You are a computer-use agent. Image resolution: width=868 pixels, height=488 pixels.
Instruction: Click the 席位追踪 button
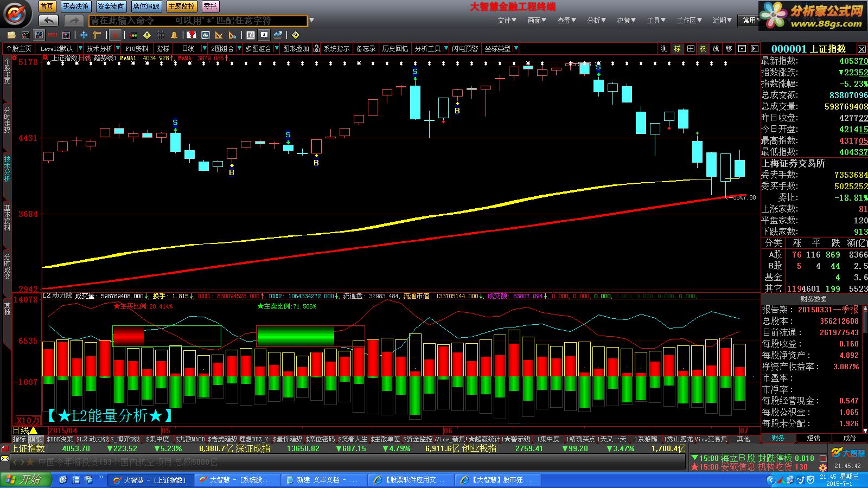coord(146,7)
